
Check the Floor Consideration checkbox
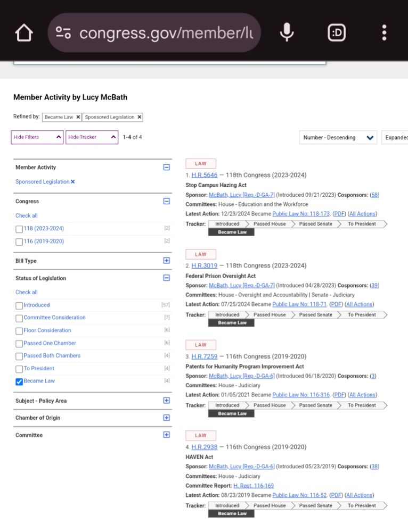click(19, 331)
